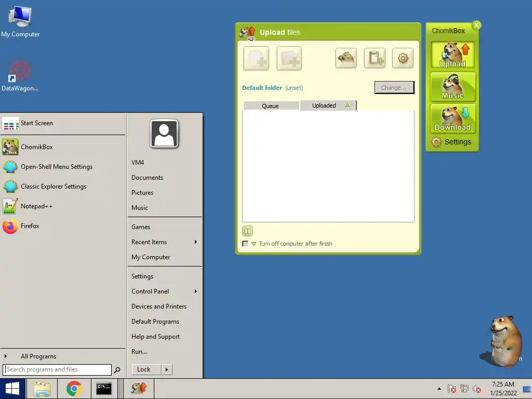532x399 pixels.
Task: Click the search magnifier icon
Action: 117,370
